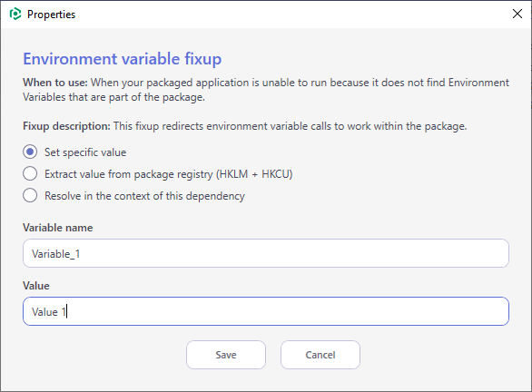Select the 'Set specific value' radio button
Viewport: 532px width, 392px height.
click(x=30, y=152)
